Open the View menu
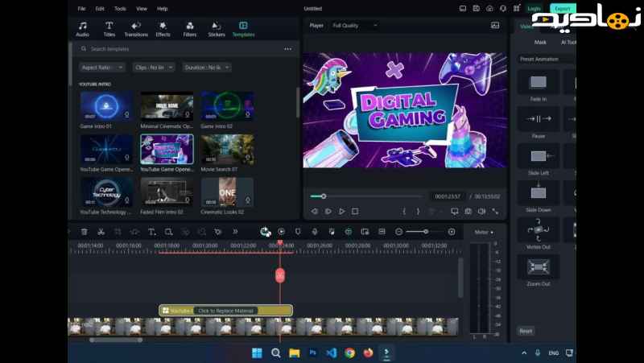Image resolution: width=644 pixels, height=363 pixels. pos(142,9)
